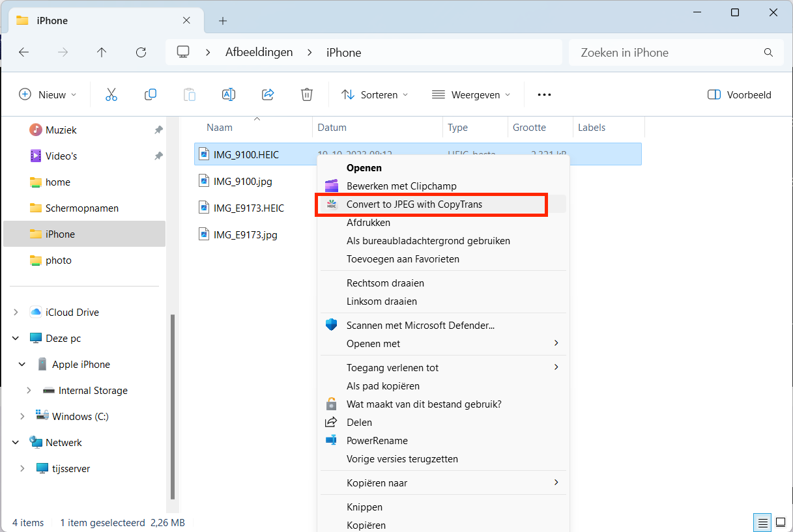Go up one folder level
Image resolution: width=793 pixels, height=532 pixels.
102,53
